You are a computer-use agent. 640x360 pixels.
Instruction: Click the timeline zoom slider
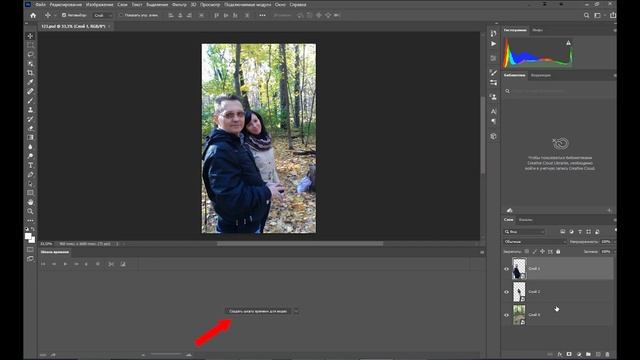click(x=166, y=354)
